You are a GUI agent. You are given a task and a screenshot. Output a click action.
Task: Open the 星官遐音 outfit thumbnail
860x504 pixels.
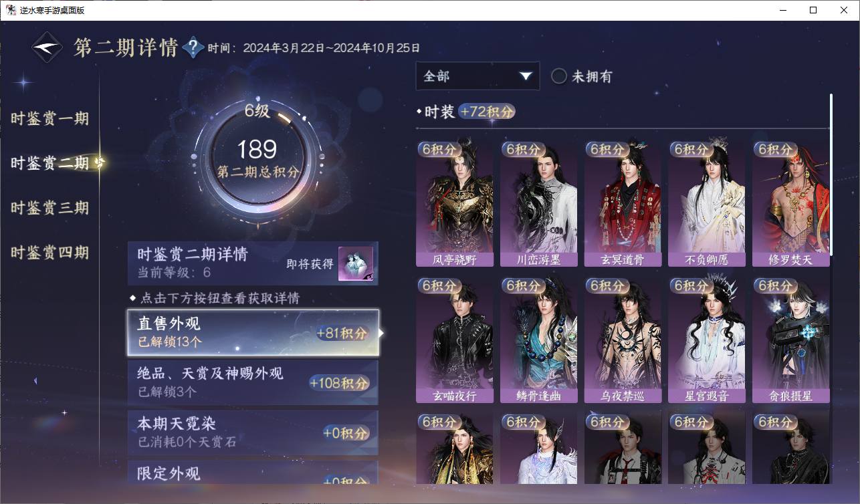coord(707,340)
